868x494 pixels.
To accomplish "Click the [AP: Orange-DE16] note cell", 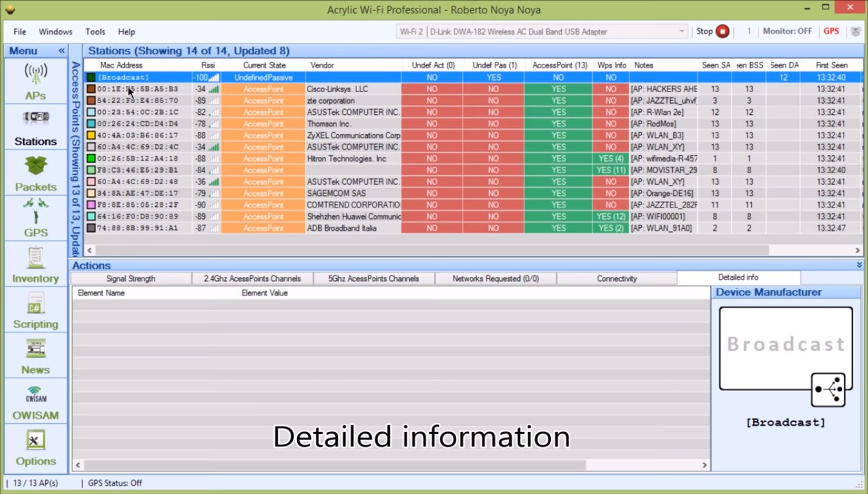I will tap(664, 193).
